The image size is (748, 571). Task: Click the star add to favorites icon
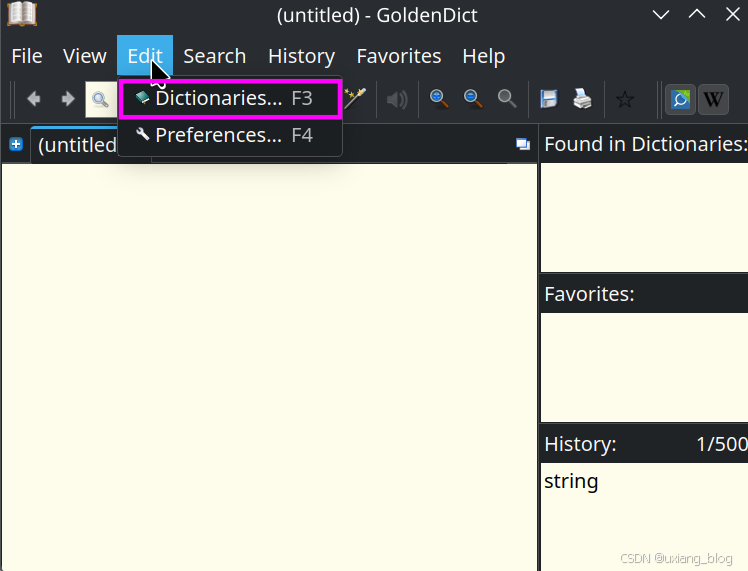tap(624, 99)
